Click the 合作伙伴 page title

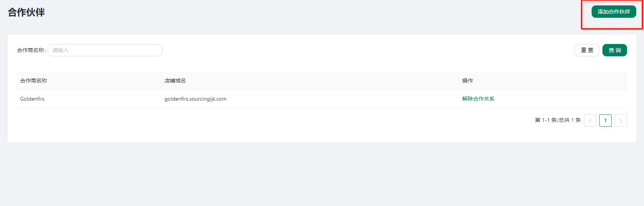(26, 12)
